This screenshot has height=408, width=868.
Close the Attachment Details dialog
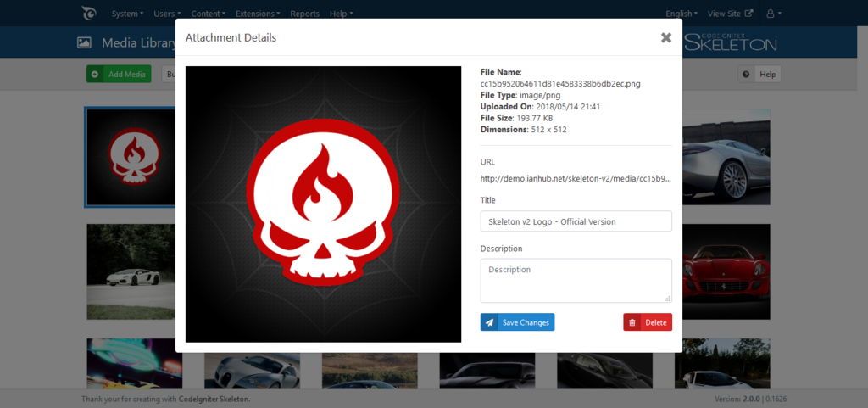666,37
